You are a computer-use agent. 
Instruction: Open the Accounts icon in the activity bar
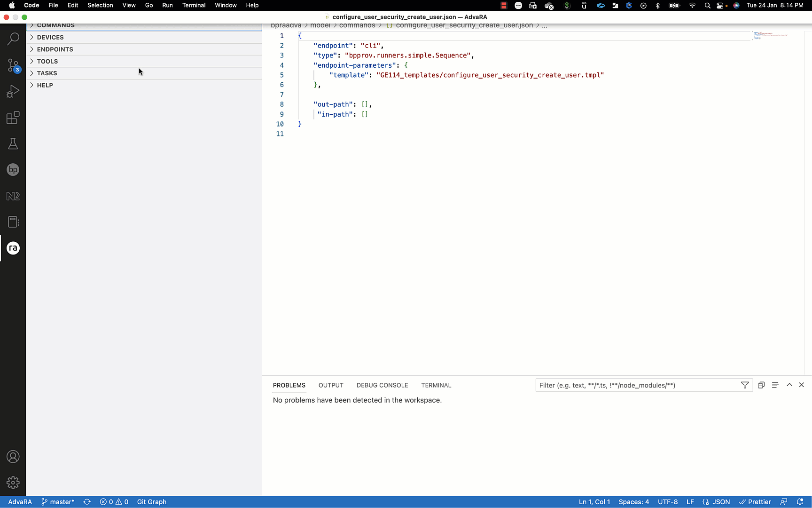coord(13,457)
